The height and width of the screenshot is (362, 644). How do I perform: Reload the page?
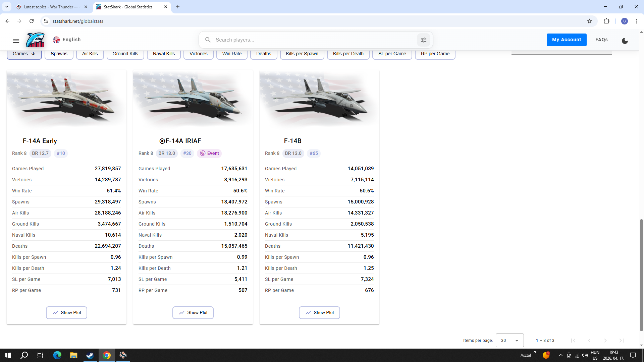pos(32,21)
